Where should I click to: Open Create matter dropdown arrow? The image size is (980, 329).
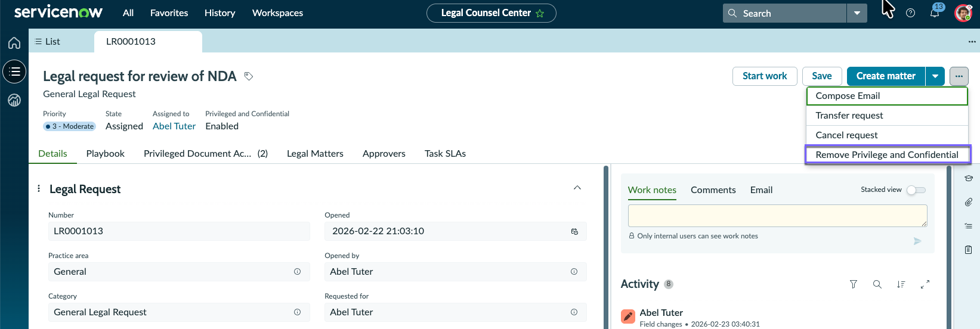click(935, 76)
